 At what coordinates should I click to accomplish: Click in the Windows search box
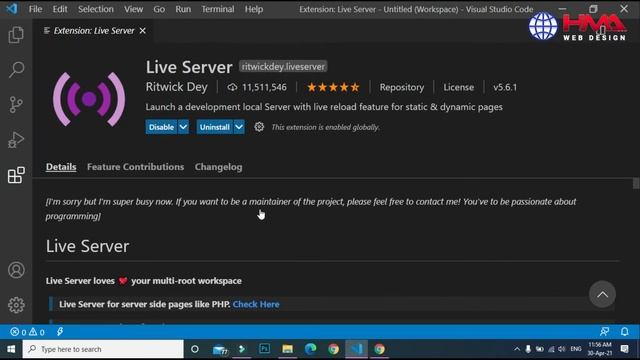point(103,349)
